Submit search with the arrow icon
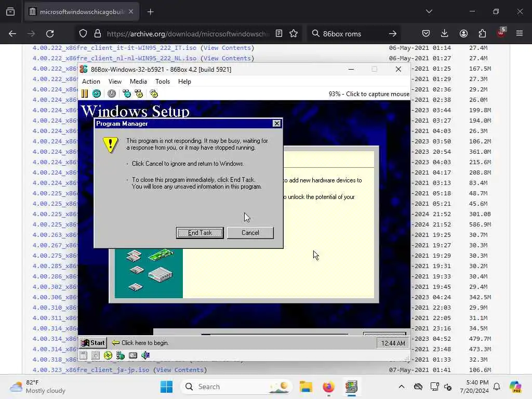 (393, 34)
